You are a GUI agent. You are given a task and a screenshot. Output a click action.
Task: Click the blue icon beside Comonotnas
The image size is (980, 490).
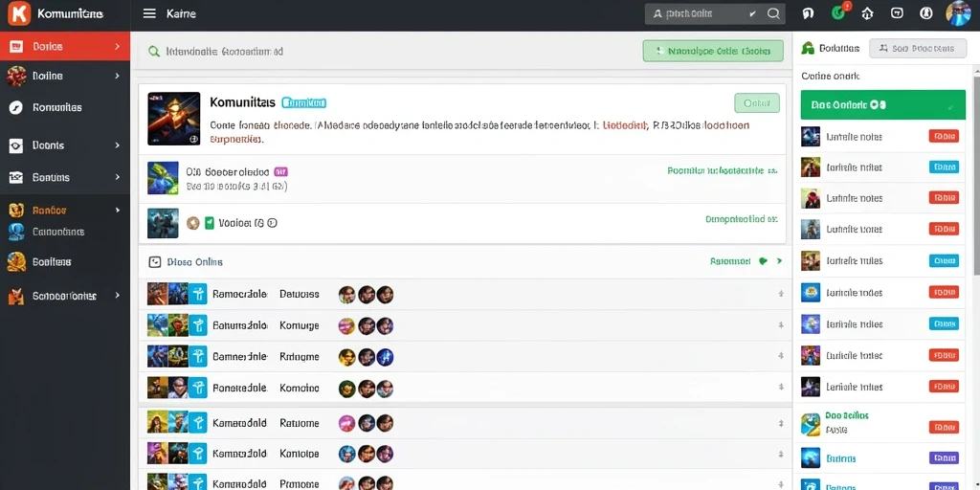point(15,232)
